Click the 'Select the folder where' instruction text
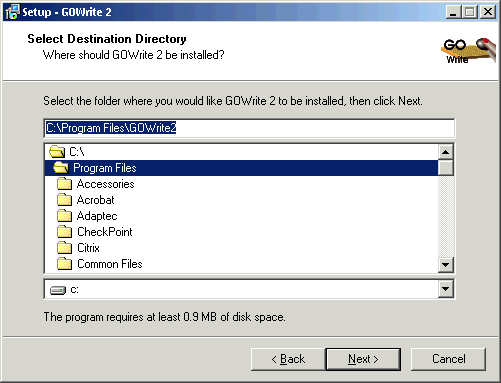 pyautogui.click(x=233, y=101)
